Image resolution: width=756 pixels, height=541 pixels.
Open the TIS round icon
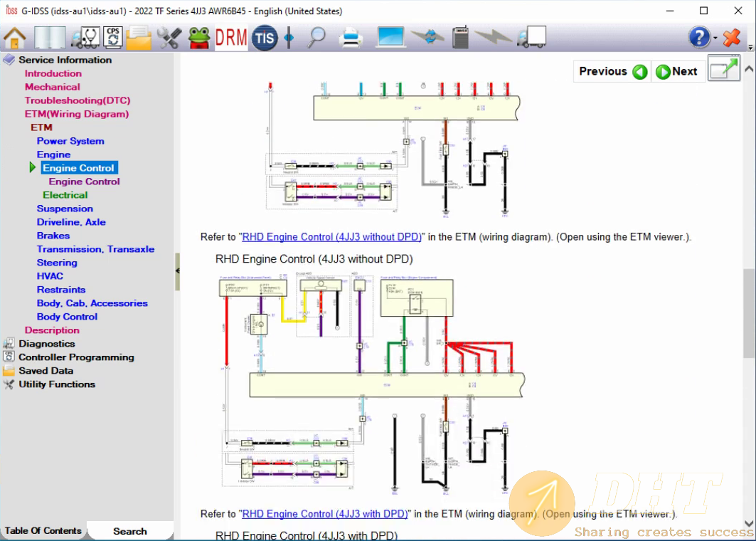(265, 37)
